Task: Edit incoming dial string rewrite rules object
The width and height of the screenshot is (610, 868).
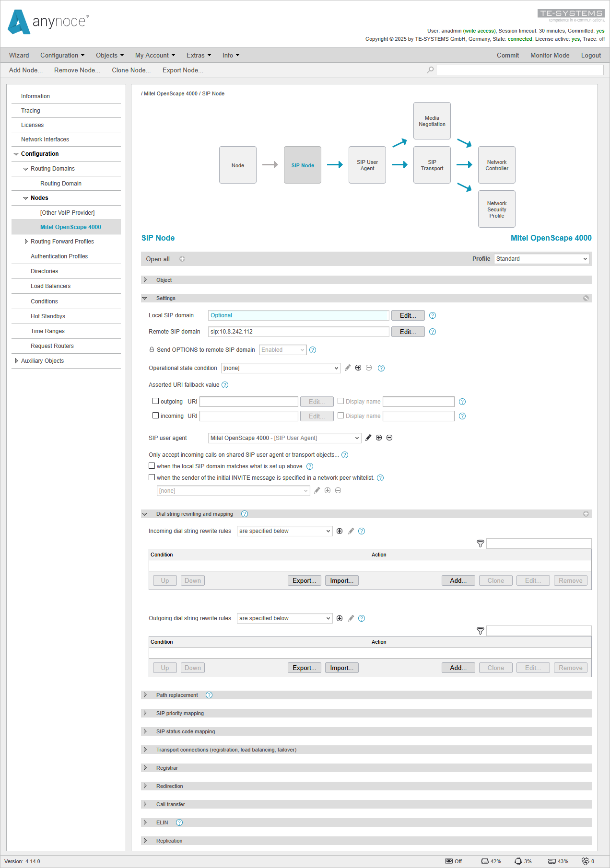Action: point(351,531)
